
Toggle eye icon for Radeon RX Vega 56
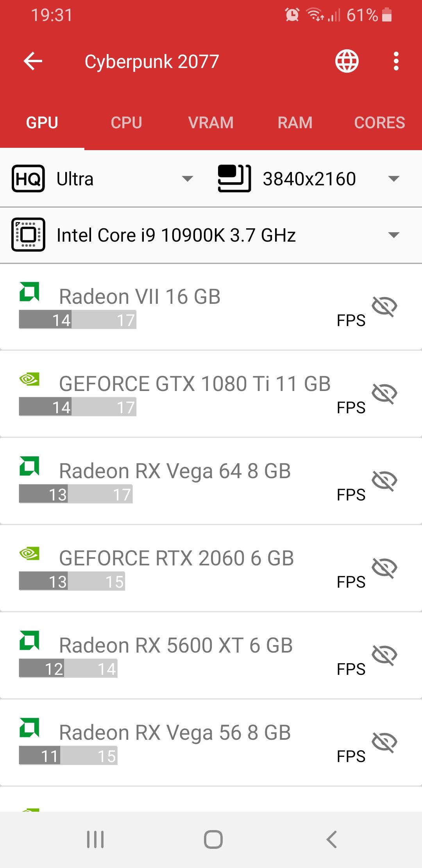coord(384,742)
